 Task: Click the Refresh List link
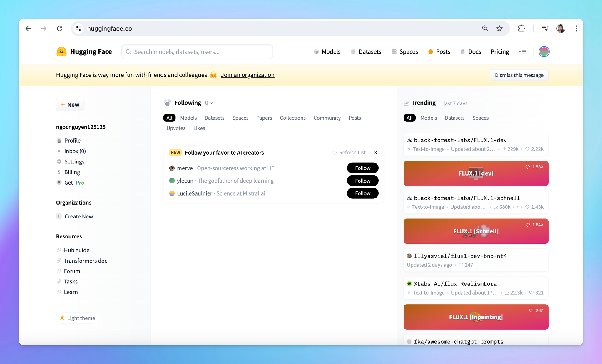tap(352, 153)
